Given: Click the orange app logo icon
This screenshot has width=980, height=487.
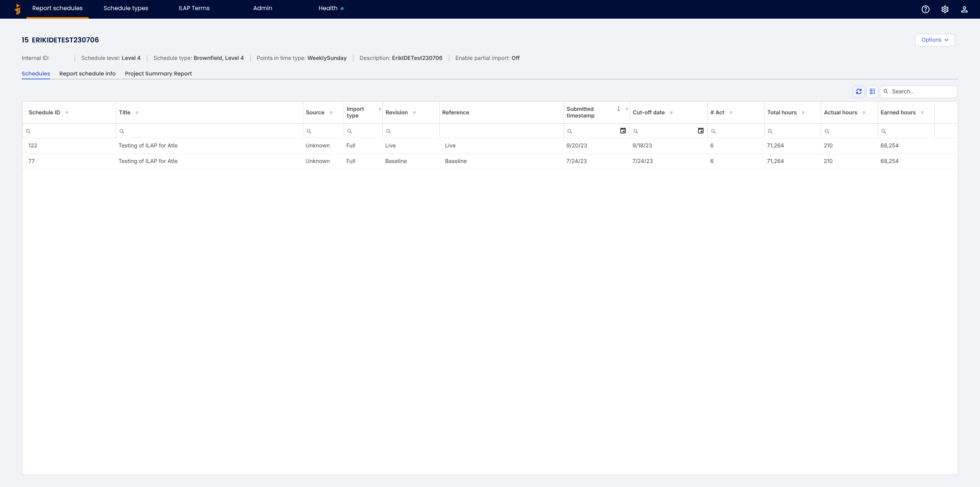Looking at the screenshot, I should pos(17,9).
